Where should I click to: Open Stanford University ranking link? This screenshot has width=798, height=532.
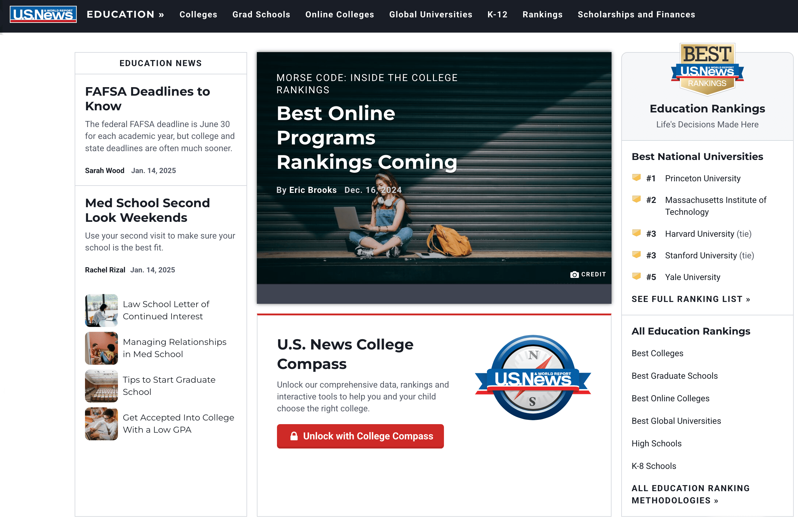(x=700, y=255)
